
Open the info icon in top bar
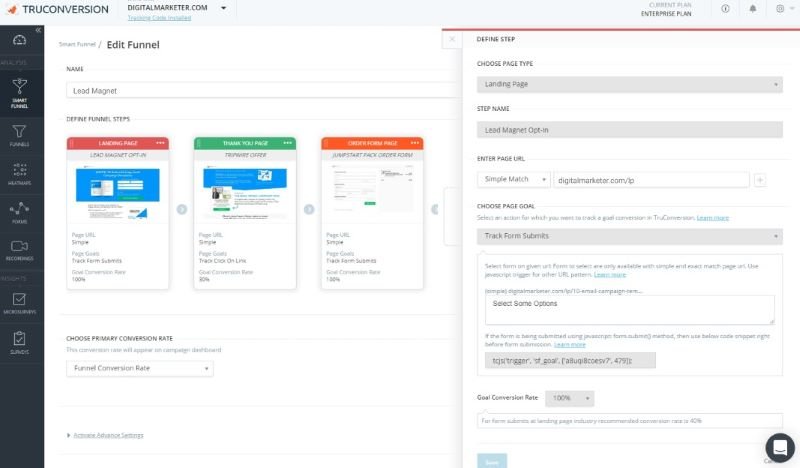pyautogui.click(x=725, y=9)
